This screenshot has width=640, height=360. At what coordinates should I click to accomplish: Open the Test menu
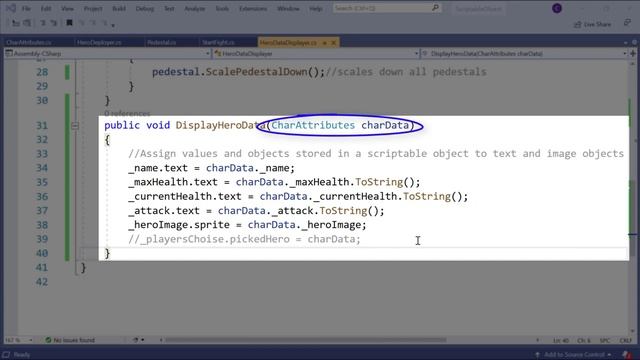tap(169, 9)
